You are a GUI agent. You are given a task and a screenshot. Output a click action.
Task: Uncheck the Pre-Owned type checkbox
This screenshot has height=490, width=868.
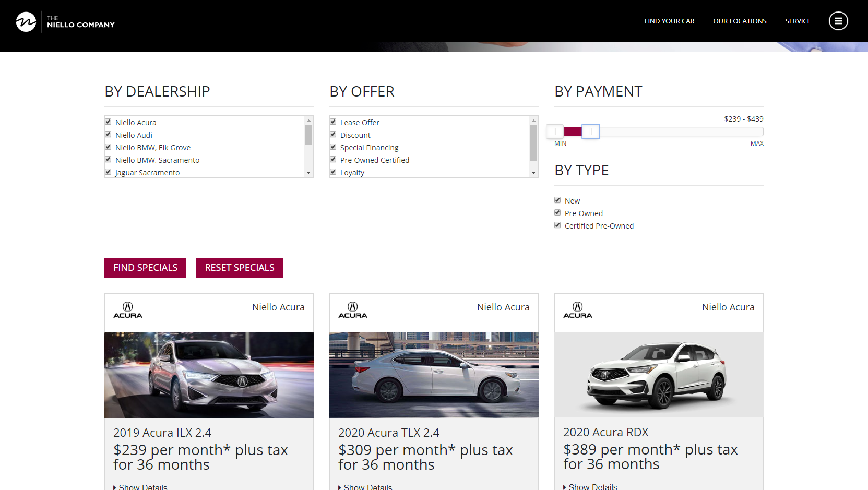point(557,212)
